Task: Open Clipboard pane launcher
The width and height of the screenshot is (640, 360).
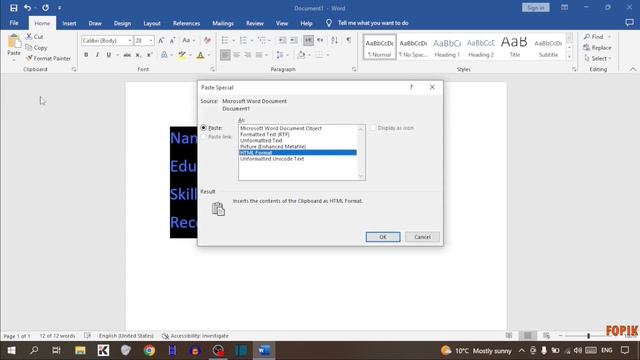Action: pyautogui.click(x=74, y=69)
